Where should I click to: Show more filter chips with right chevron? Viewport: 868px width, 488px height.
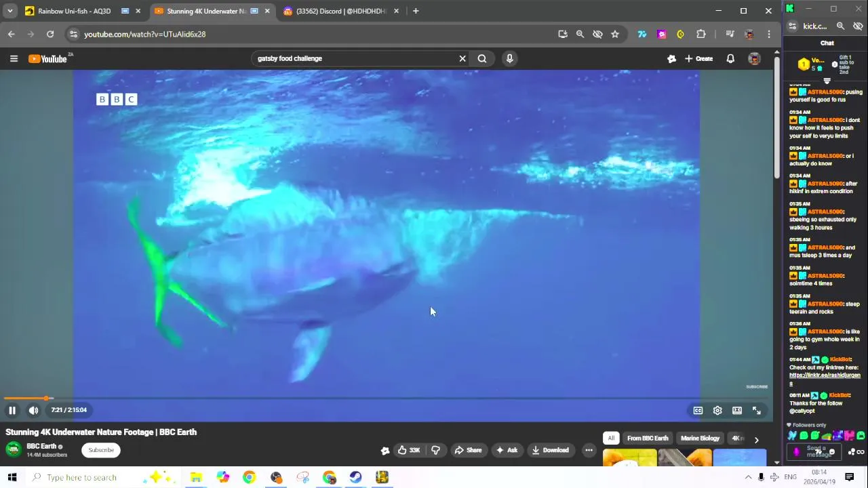[756, 439]
